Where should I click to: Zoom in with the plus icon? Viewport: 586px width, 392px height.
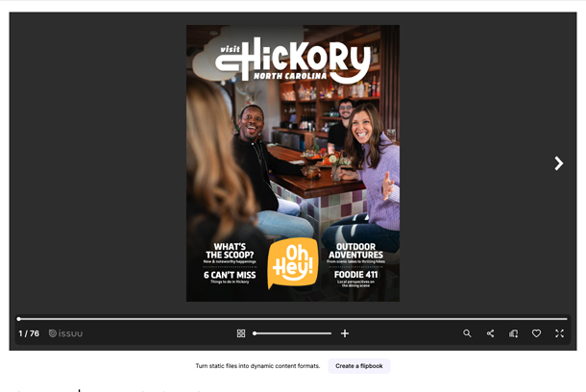coord(345,333)
